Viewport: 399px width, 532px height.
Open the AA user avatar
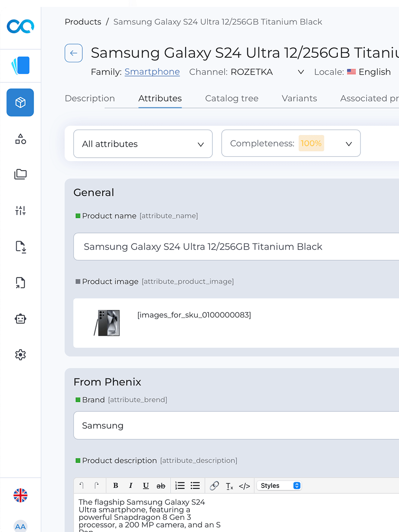click(21, 526)
